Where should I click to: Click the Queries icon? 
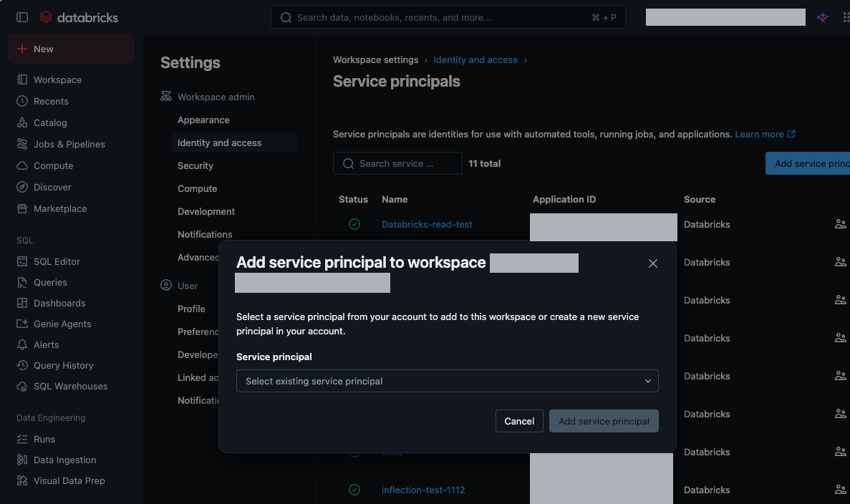(22, 282)
